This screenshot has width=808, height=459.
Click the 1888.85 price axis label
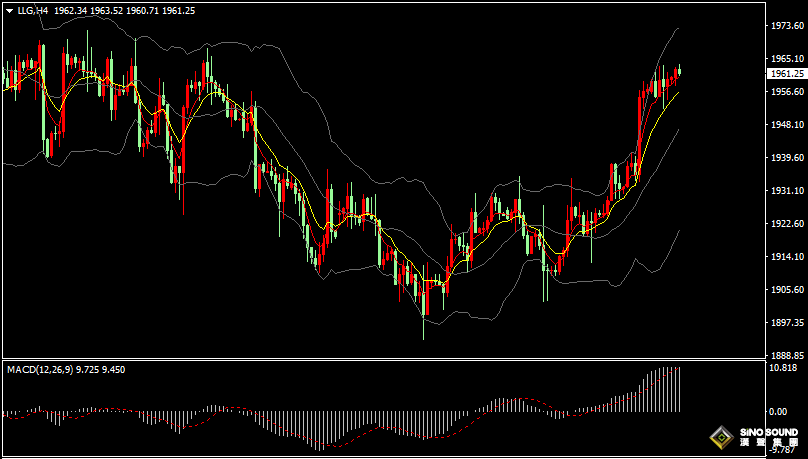[x=786, y=355]
